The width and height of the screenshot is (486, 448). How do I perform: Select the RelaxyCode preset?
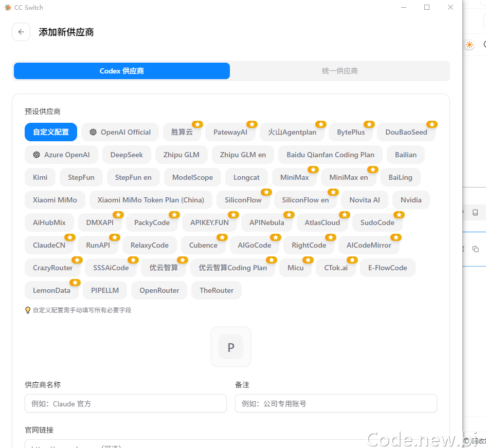149,245
